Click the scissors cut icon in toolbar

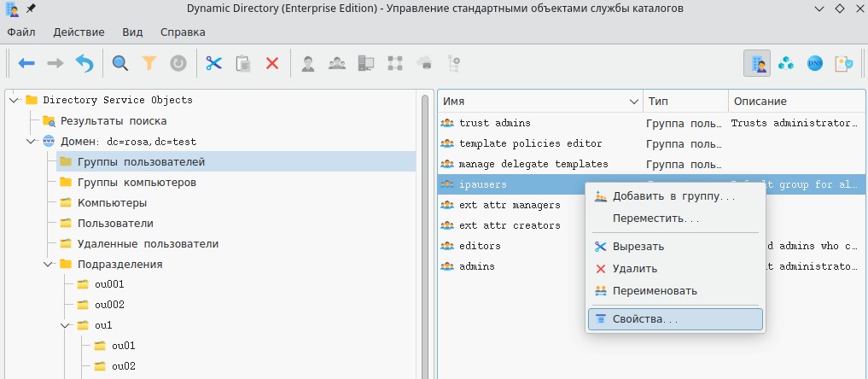point(213,63)
